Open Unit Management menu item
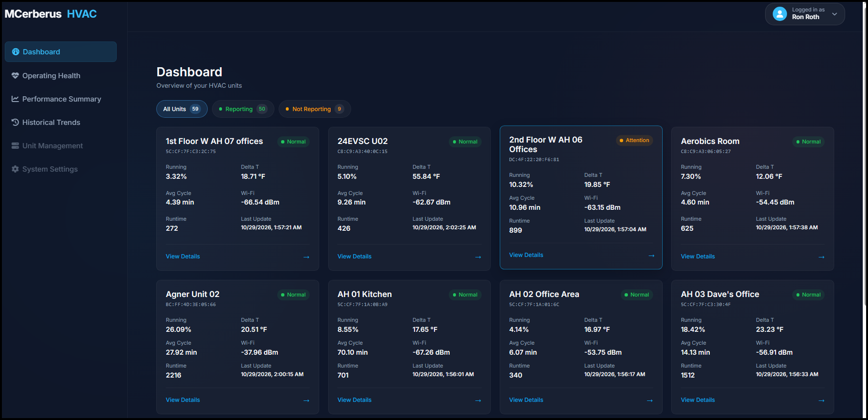The image size is (868, 420). 61,146
